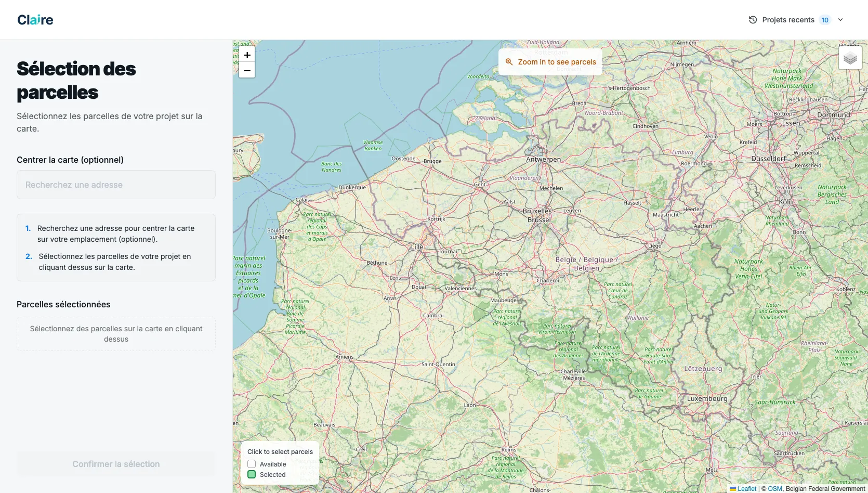The height and width of the screenshot is (493, 868).
Task: Click Belgian Federal Government attribution text
Action: click(825, 488)
